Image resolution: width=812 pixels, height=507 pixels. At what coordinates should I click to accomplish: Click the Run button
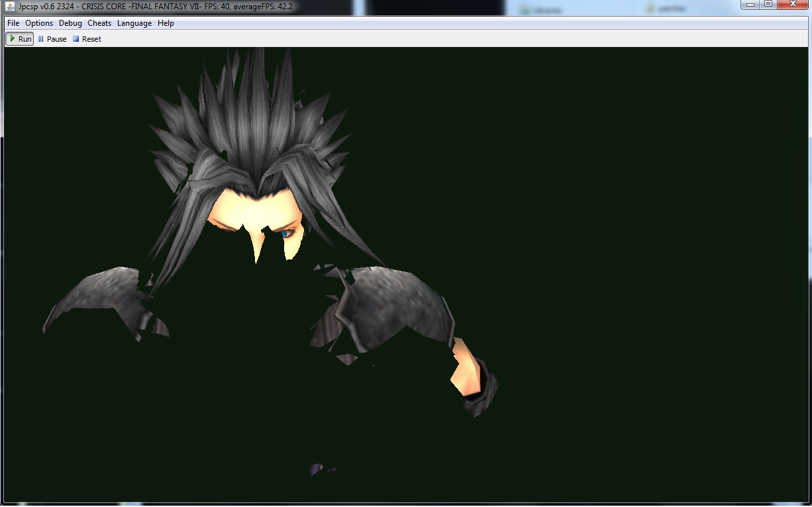[19, 39]
